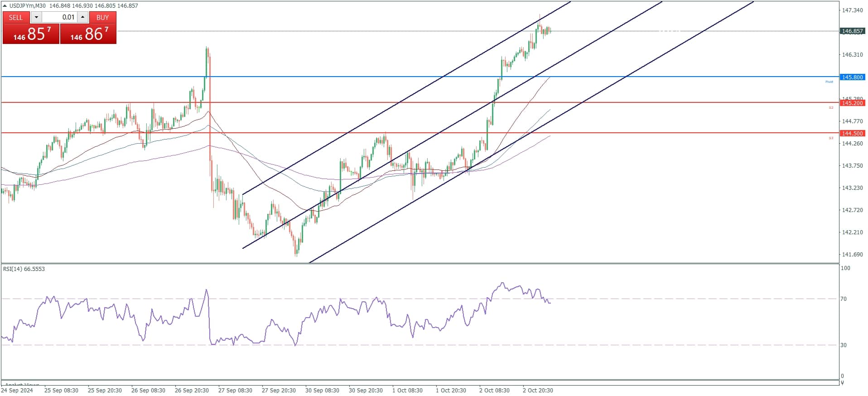Click the 30 Sep 08:30 time label
The height and width of the screenshot is (396, 868).
point(322,391)
